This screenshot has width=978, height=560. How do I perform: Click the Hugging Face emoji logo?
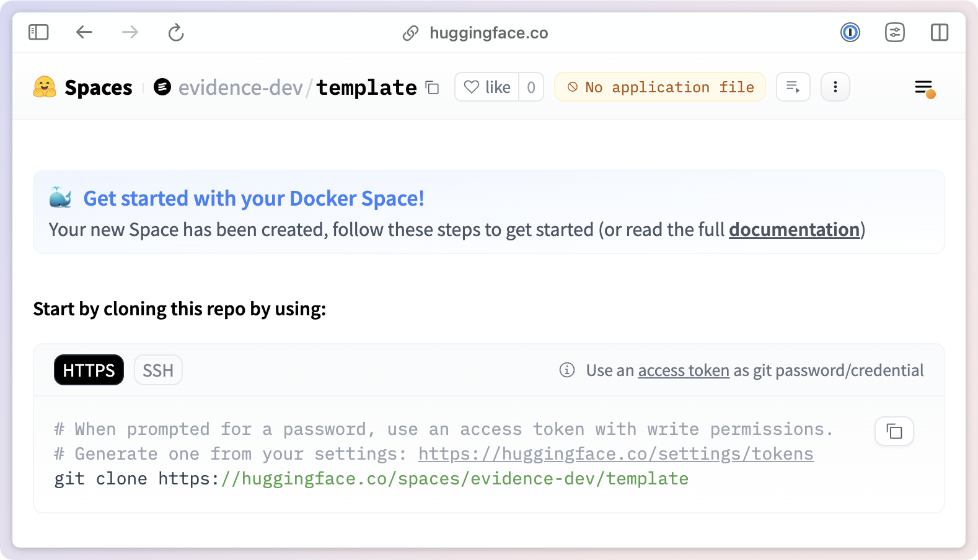tap(45, 87)
